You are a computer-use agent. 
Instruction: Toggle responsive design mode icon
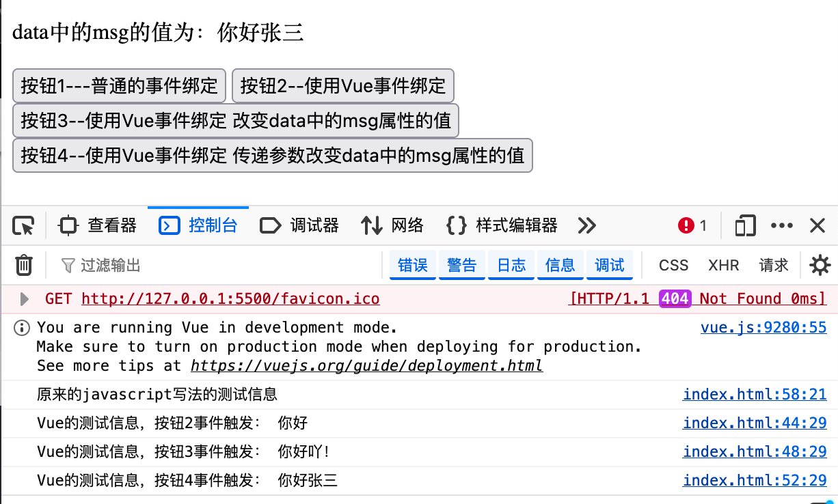tap(745, 226)
